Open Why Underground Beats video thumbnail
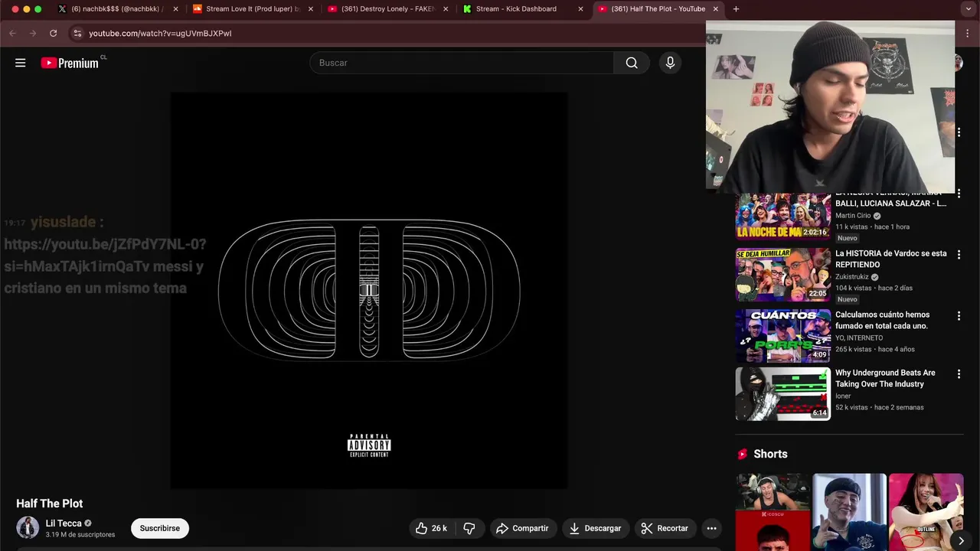The width and height of the screenshot is (980, 551). click(x=783, y=394)
